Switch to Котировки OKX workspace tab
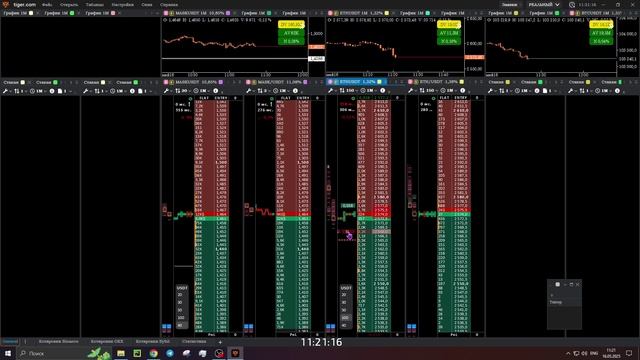Viewport: 640px width, 360px height. 107,342
